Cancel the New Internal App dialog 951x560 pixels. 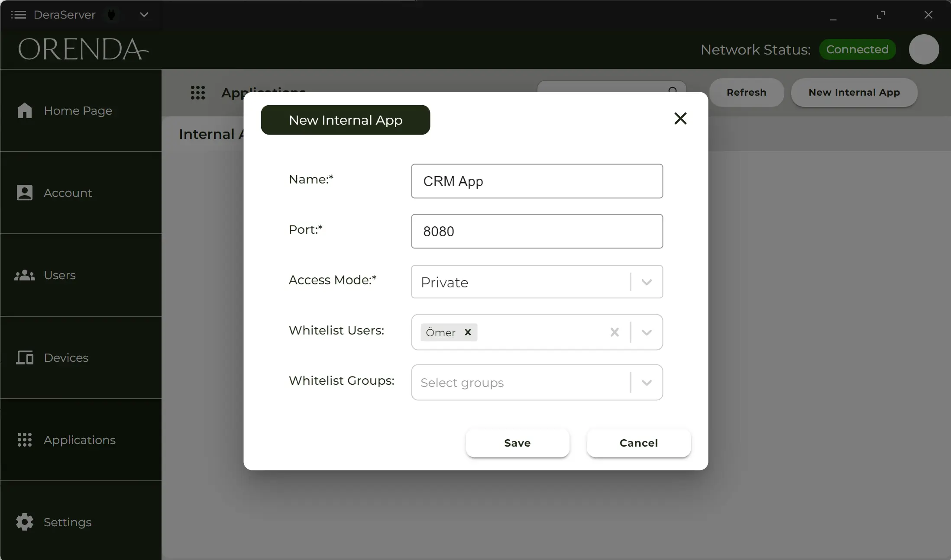[638, 443]
